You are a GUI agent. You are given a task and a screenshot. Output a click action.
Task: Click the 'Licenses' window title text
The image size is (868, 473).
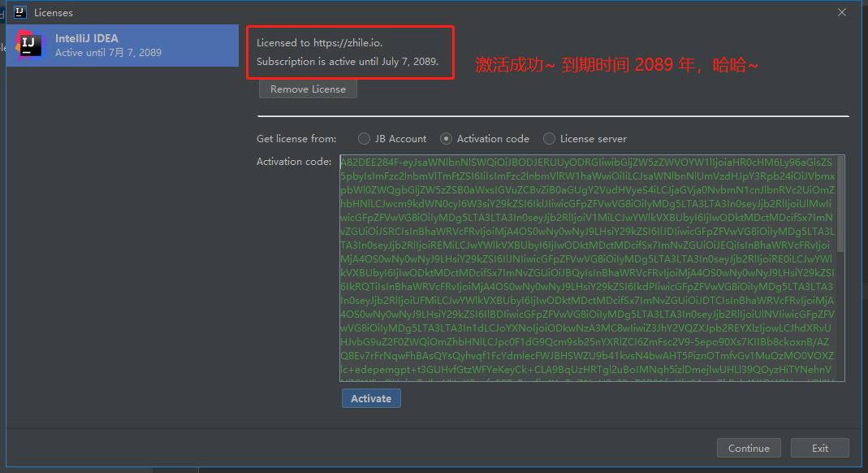[53, 12]
